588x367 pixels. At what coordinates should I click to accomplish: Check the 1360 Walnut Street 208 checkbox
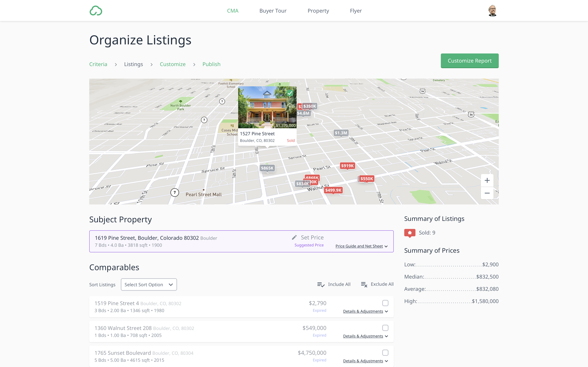point(385,328)
